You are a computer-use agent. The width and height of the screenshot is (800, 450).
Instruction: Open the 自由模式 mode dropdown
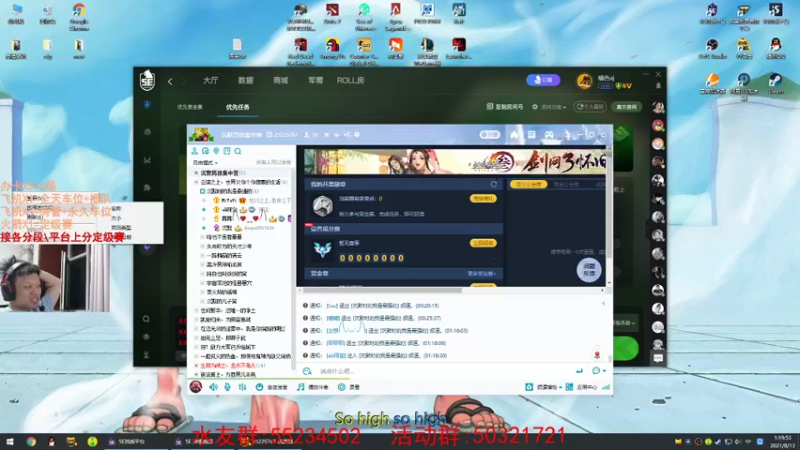[x=205, y=163]
